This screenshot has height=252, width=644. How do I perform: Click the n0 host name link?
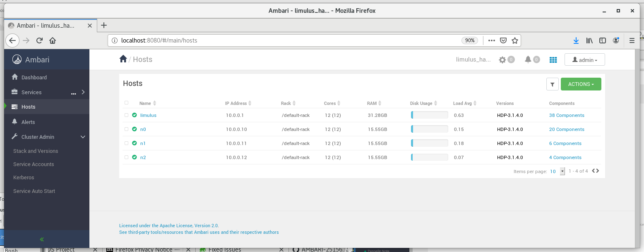tap(143, 129)
